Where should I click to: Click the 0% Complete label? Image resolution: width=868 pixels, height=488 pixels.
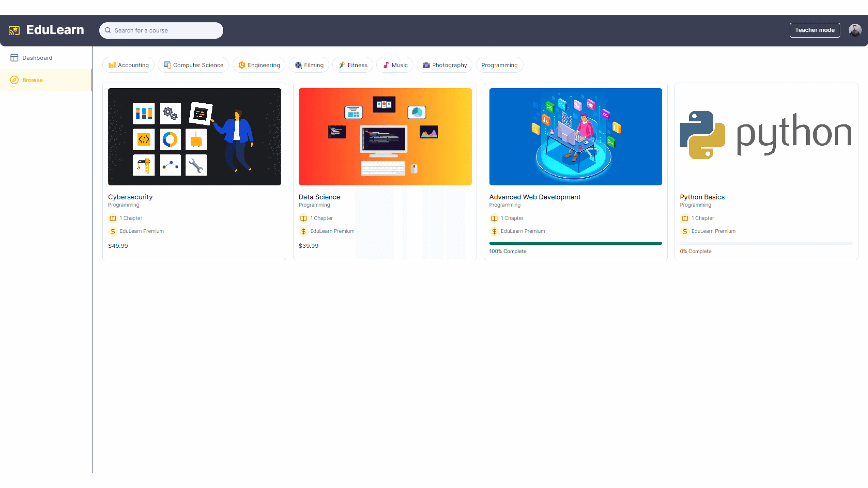coord(696,251)
